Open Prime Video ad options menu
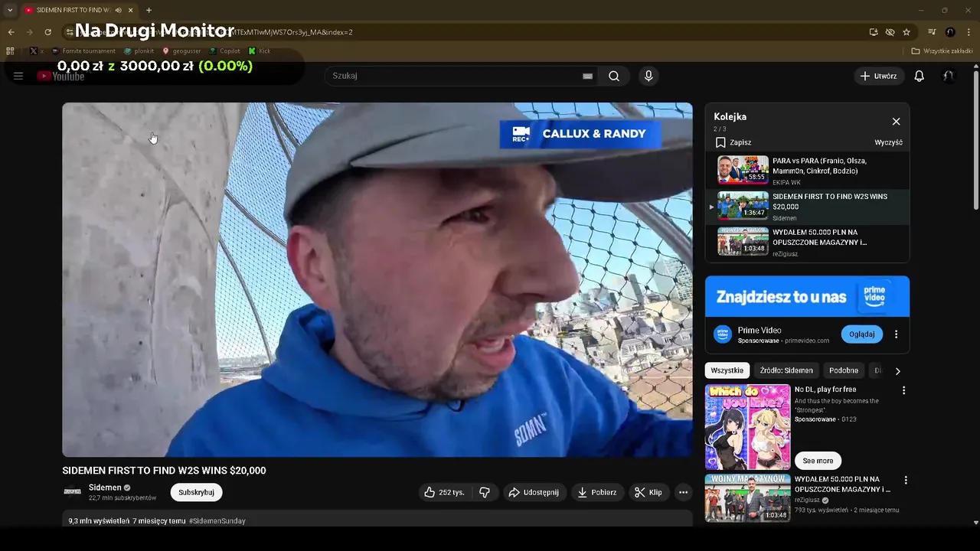The image size is (980, 551). click(x=896, y=334)
